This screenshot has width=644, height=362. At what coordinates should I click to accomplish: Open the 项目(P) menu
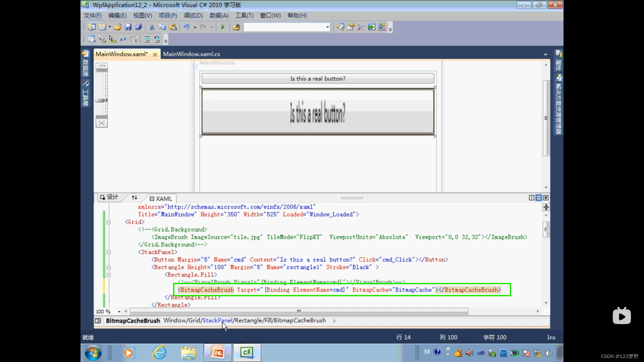(168, 15)
